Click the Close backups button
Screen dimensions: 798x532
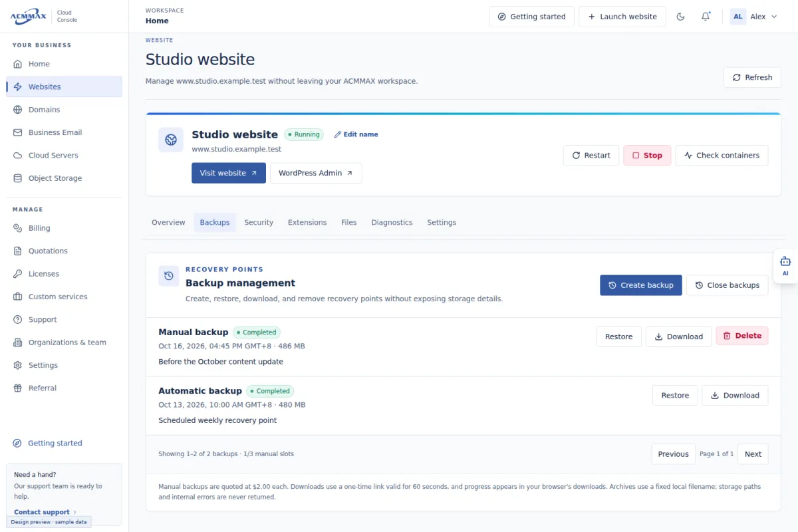(x=728, y=285)
